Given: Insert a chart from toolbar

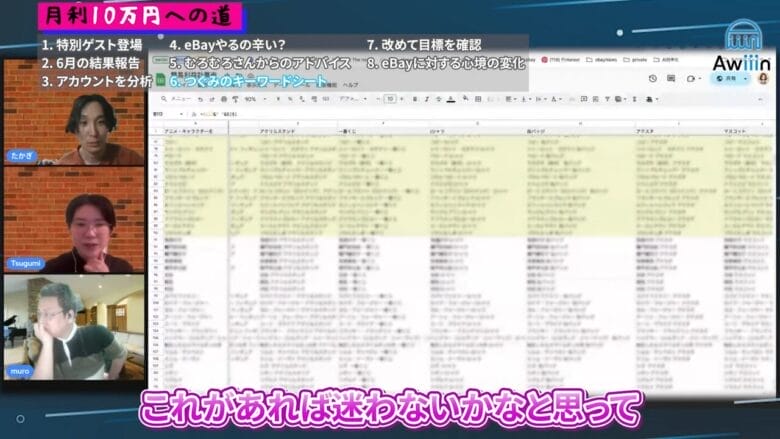Looking at the screenshot, I should click(x=595, y=99).
